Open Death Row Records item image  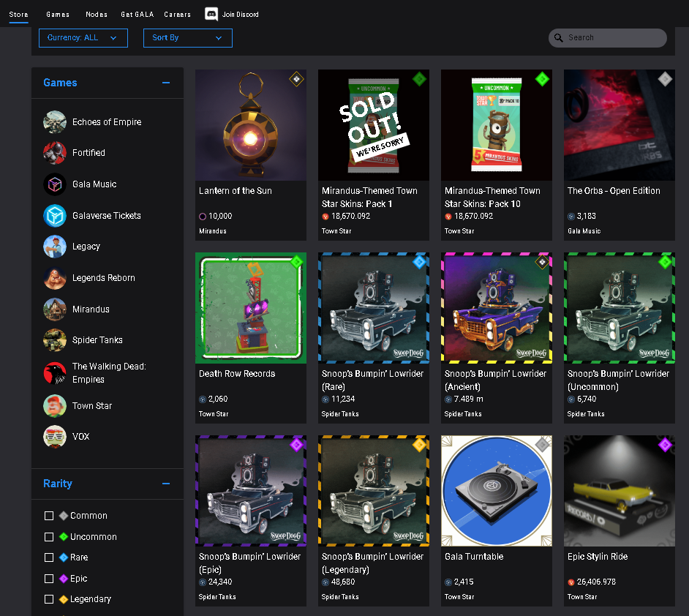tap(251, 308)
